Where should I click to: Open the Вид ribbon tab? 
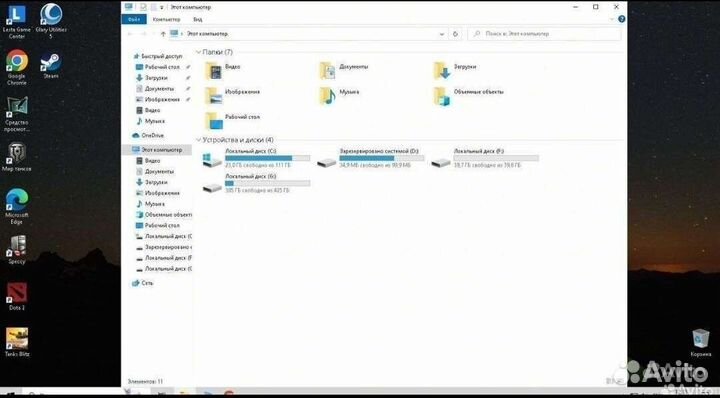point(197,19)
